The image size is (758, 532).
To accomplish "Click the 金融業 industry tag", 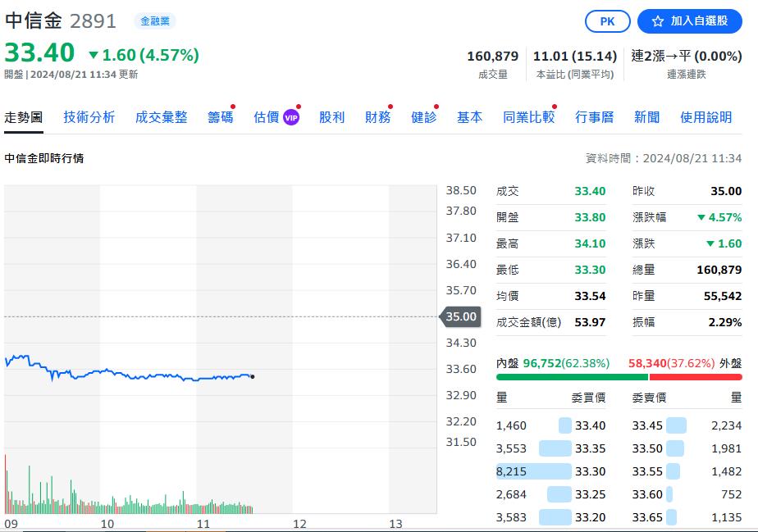I will 155,20.
